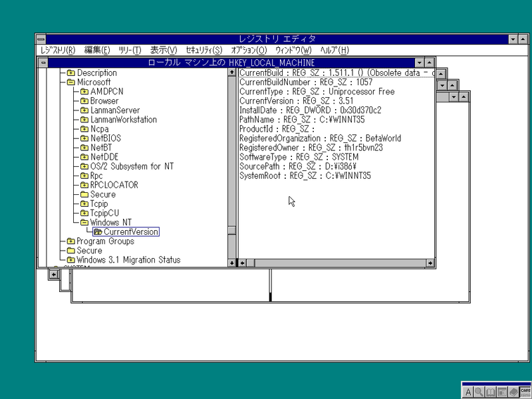Open the オプション(O) menu
Image resolution: width=532 pixels, height=399 pixels.
point(249,51)
